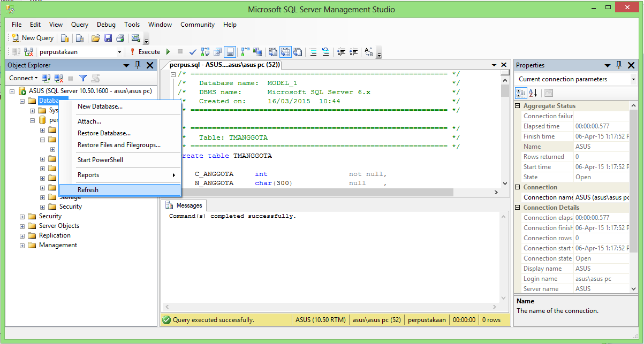The height and width of the screenshot is (344, 644).
Task: Choose Start PowerShell from context menu
Action: 120,160
